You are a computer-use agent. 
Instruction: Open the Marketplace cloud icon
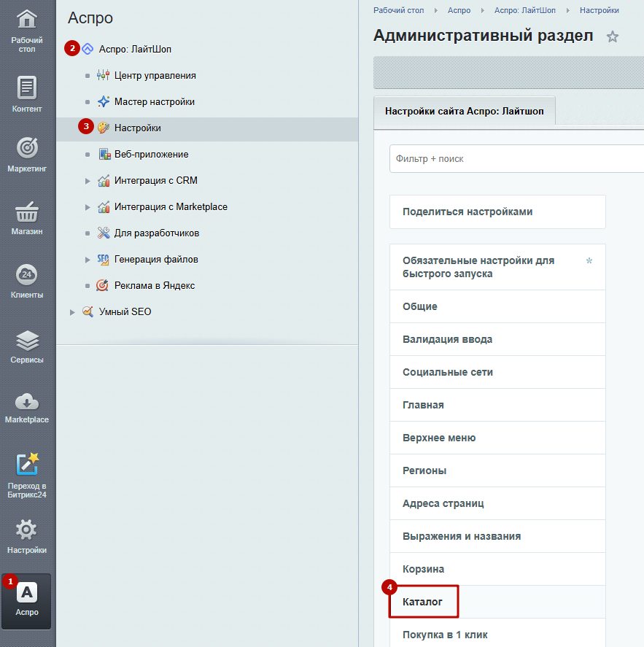pos(27,401)
